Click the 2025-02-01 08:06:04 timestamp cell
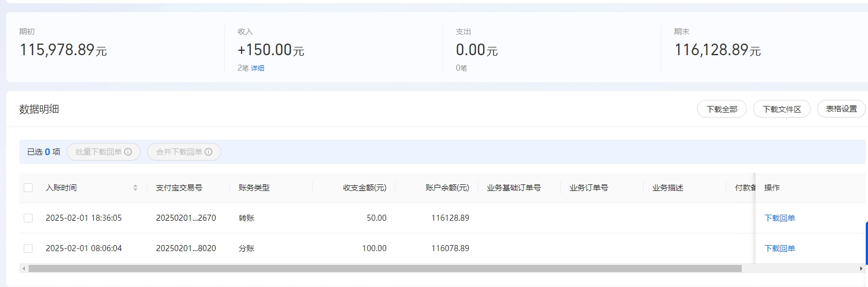Image resolution: width=868 pixels, height=287 pixels. (84, 248)
